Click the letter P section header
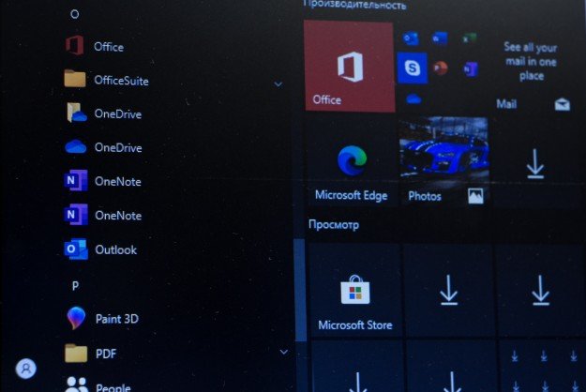The width and height of the screenshot is (586, 392). point(75,284)
